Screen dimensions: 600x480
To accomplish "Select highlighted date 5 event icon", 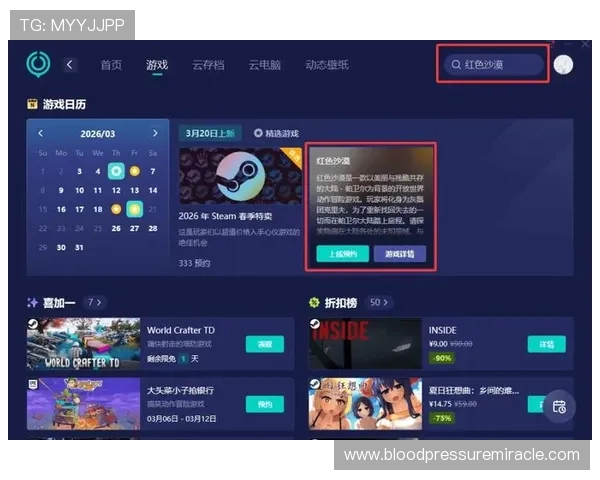I will [x=115, y=171].
